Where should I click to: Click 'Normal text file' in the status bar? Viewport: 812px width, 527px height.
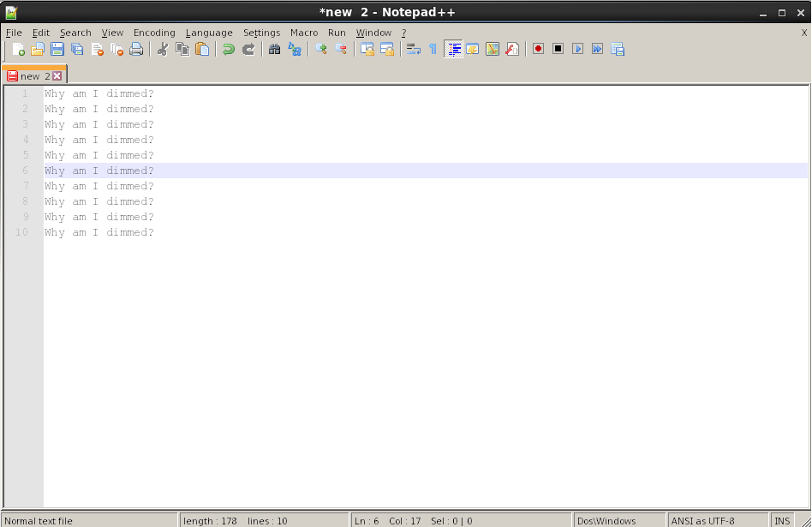tap(39, 521)
